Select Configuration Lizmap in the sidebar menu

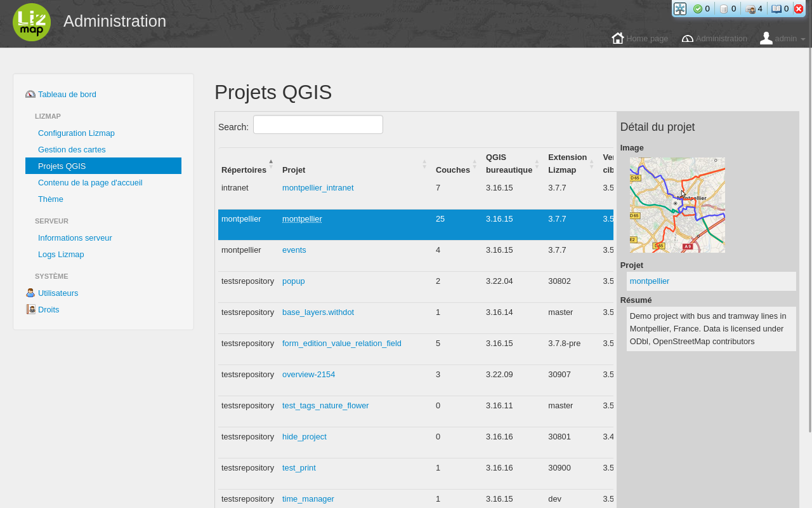click(76, 133)
